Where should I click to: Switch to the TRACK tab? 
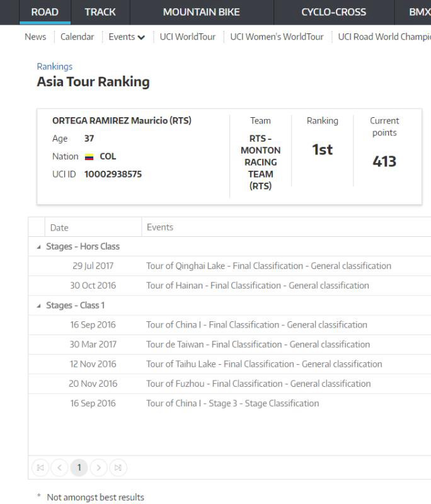click(100, 12)
